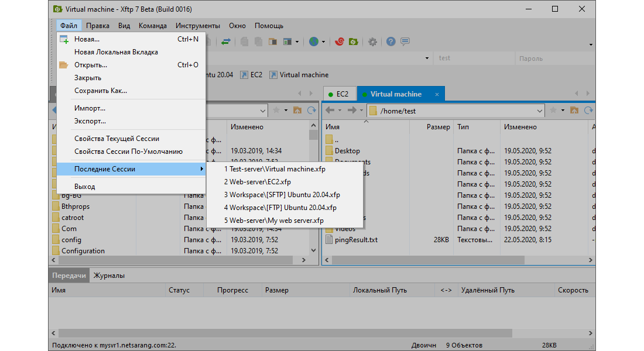Open the host address dropdown arrow

point(427,58)
